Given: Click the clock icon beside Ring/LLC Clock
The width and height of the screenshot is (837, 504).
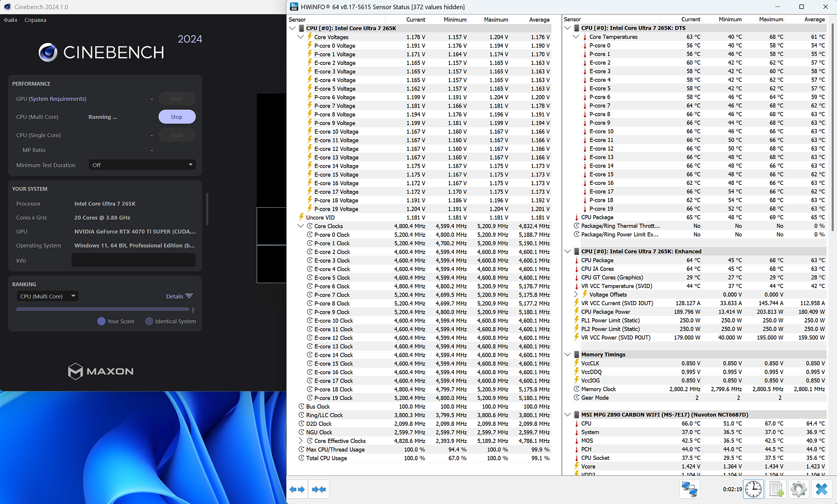Looking at the screenshot, I should pyautogui.click(x=301, y=415).
